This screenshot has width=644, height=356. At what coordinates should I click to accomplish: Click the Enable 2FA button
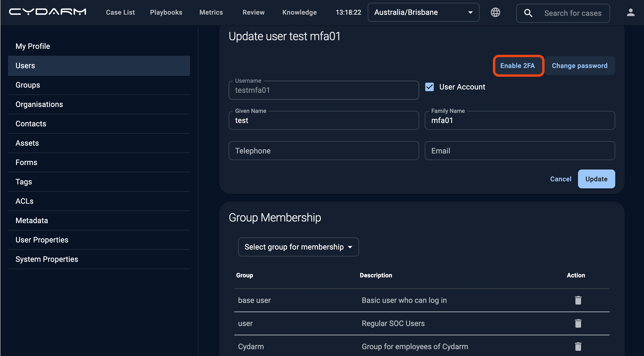click(517, 66)
